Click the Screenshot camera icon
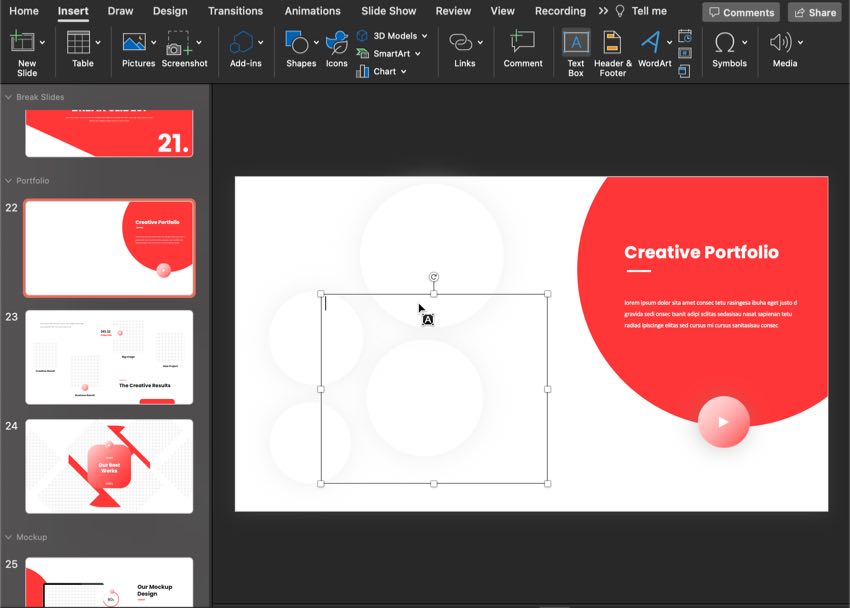This screenshot has width=850, height=608. [178, 43]
